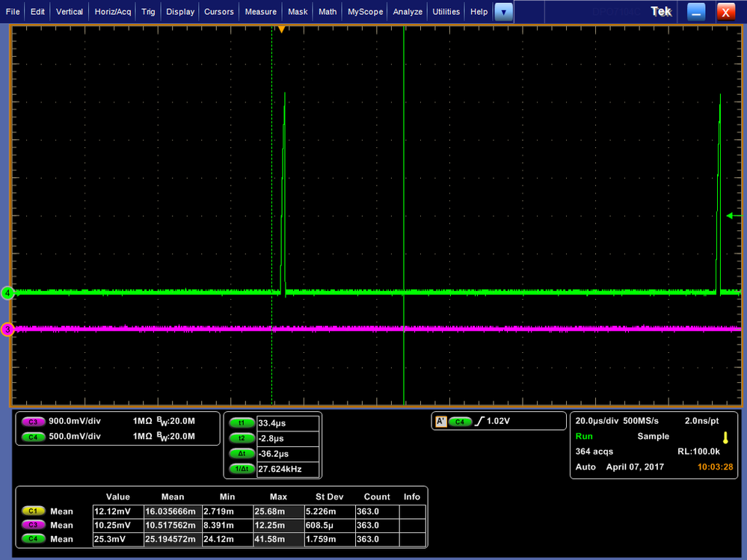Open the Measure menu
This screenshot has height=560, width=747.
[x=261, y=12]
